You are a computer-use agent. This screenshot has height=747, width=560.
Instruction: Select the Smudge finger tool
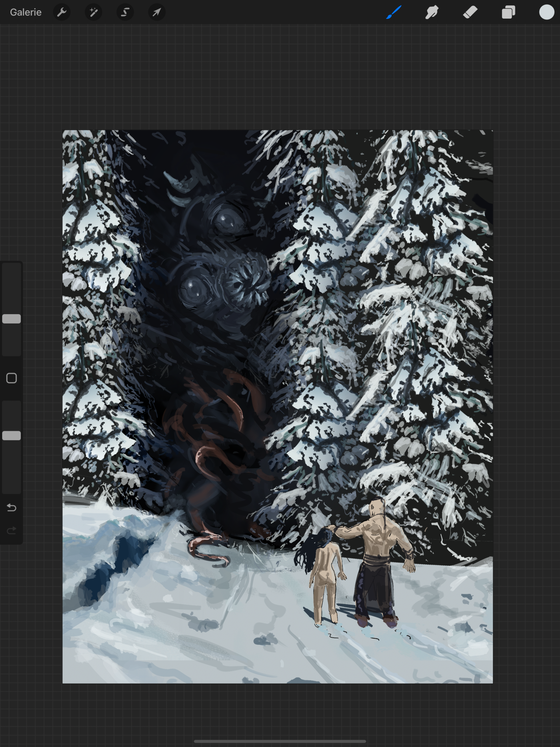(432, 12)
